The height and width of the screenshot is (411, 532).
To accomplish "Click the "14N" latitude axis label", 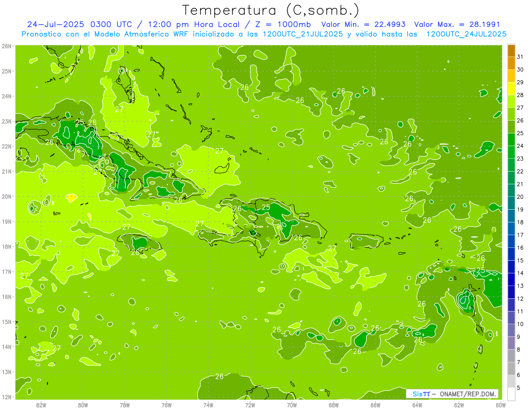I will 7,347.
